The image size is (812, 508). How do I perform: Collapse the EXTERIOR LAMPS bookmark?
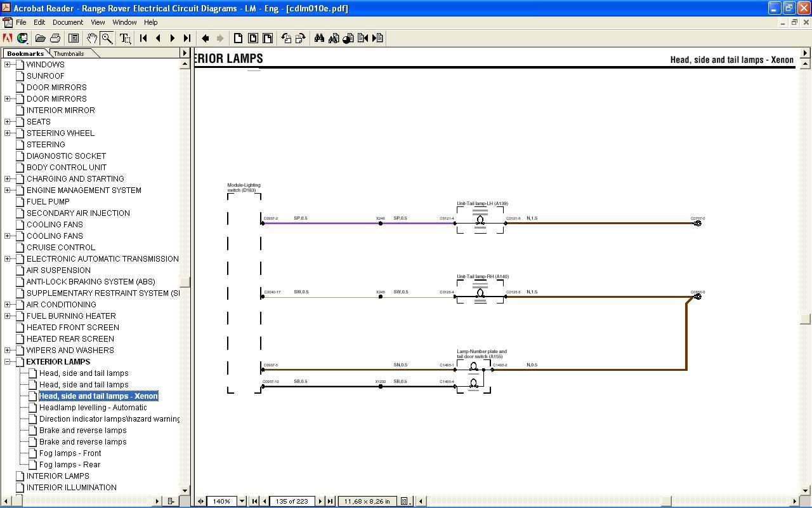8,361
